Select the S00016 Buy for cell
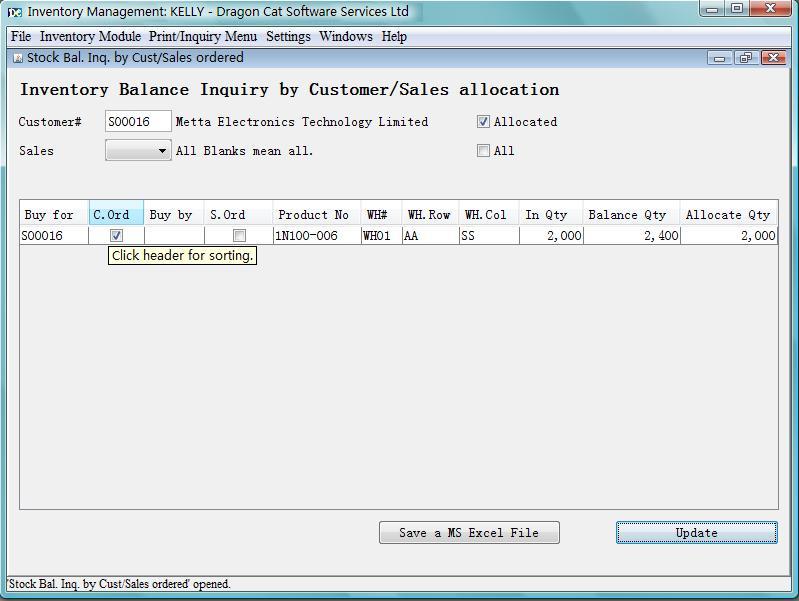This screenshot has height=601, width=799. [54, 236]
